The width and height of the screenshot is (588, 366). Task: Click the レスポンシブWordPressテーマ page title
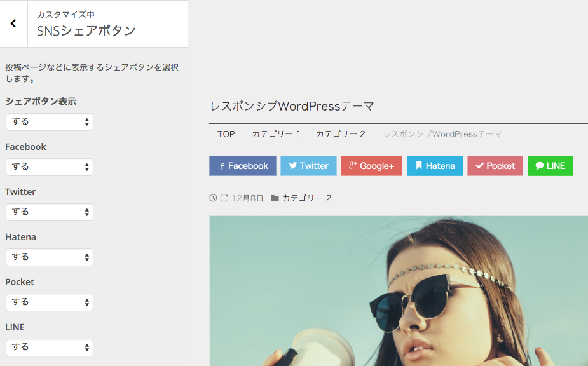[292, 106]
